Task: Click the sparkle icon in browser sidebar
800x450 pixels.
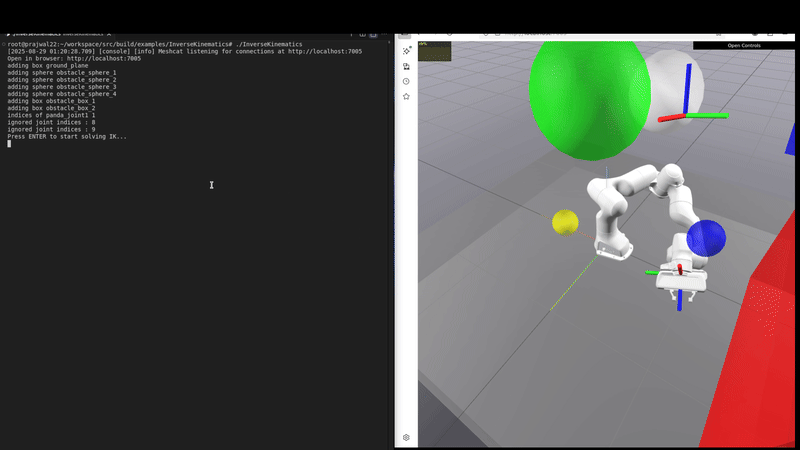Action: 406,50
